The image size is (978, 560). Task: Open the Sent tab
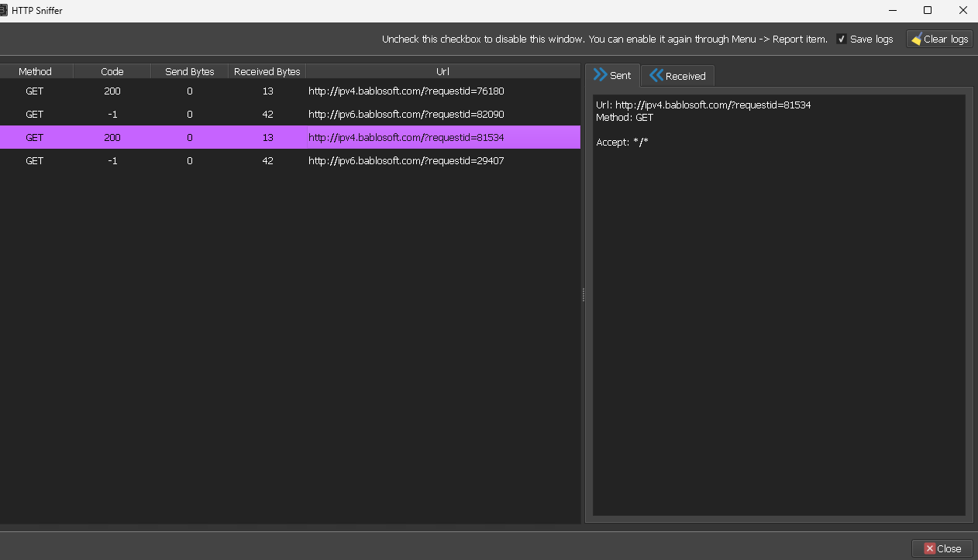pos(612,75)
